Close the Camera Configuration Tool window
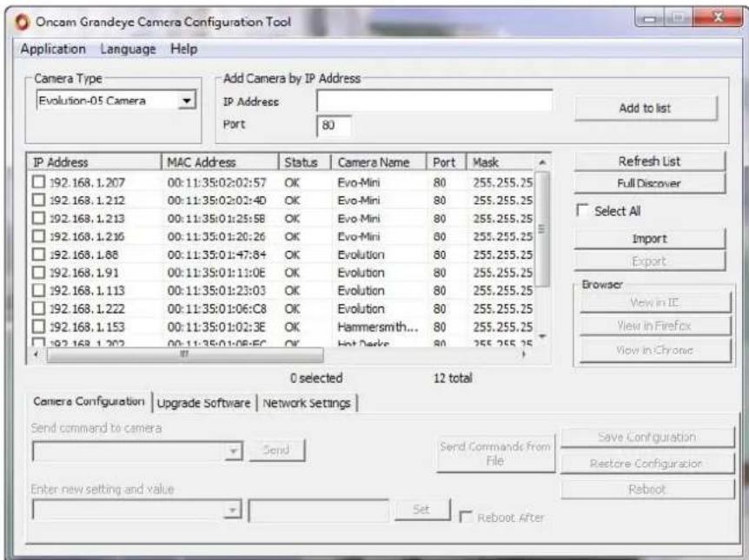749x560 pixels. coord(718,18)
